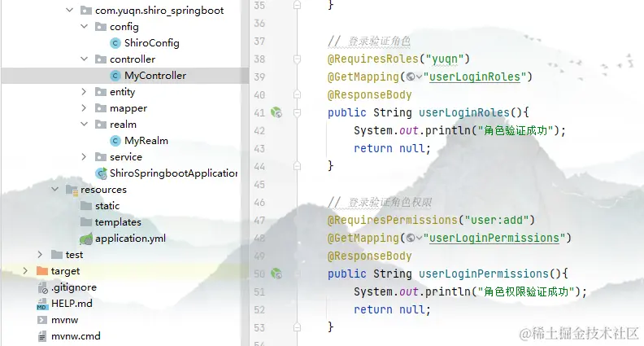
Task: Click the entity package folder icon
Action: point(101,92)
